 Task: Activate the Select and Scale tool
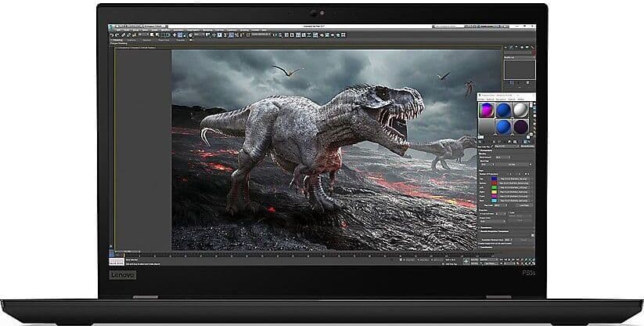pyautogui.click(x=185, y=35)
